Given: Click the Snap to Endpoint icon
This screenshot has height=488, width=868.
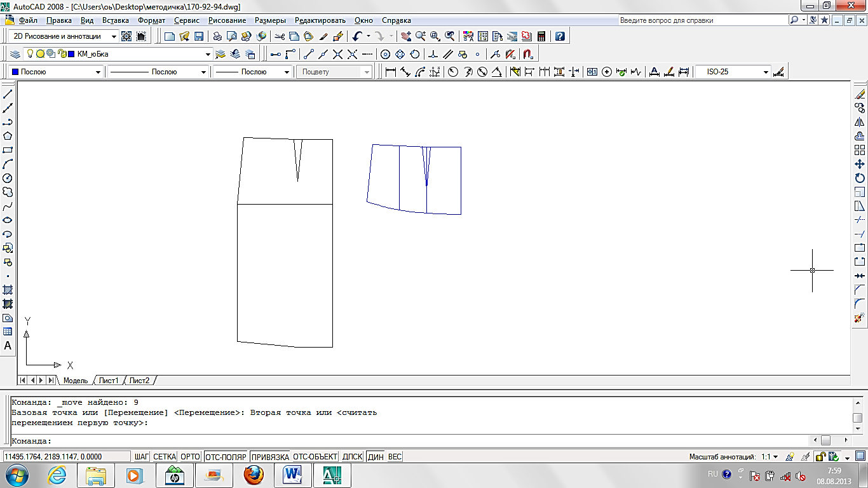Looking at the screenshot, I should [309, 54].
